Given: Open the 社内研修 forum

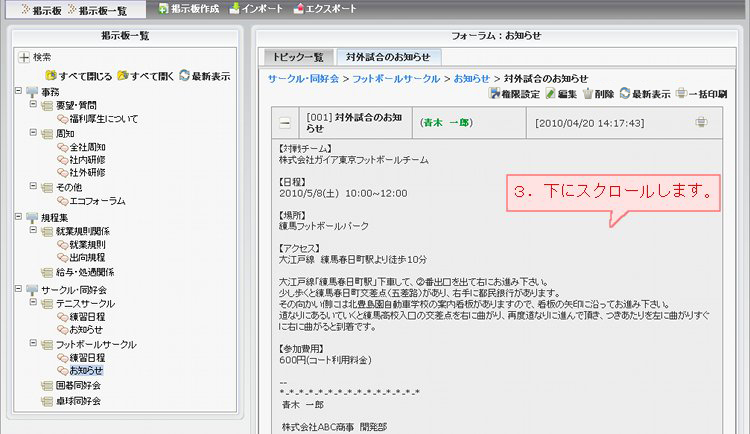Looking at the screenshot, I should point(88,159).
